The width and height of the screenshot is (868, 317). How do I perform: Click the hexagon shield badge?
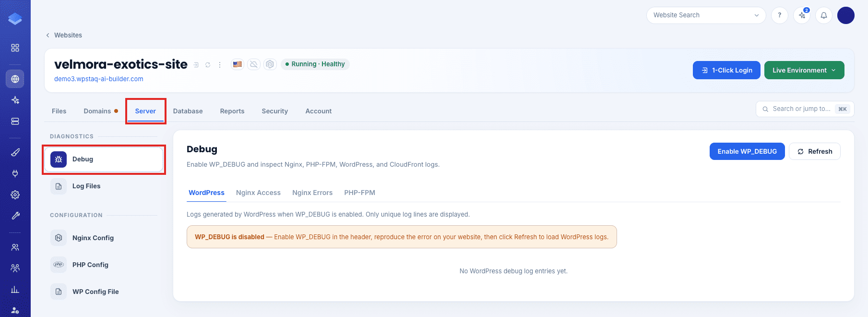pyautogui.click(x=270, y=64)
